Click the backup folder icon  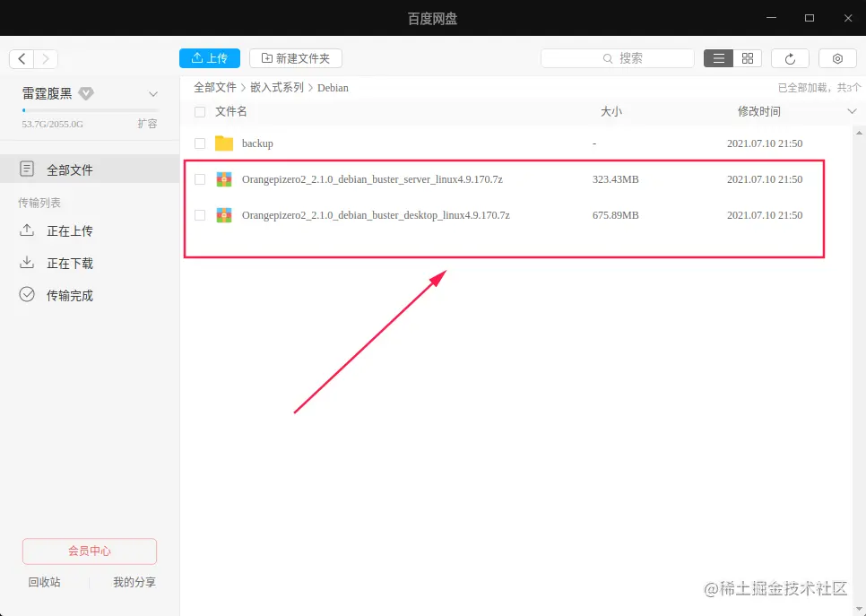point(224,143)
